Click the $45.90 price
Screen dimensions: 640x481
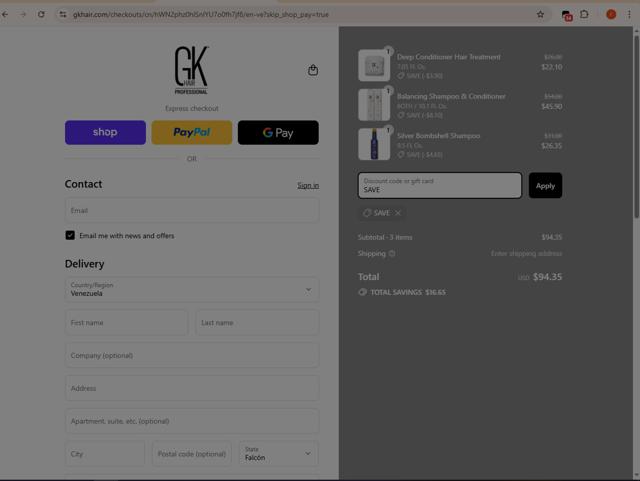point(552,107)
